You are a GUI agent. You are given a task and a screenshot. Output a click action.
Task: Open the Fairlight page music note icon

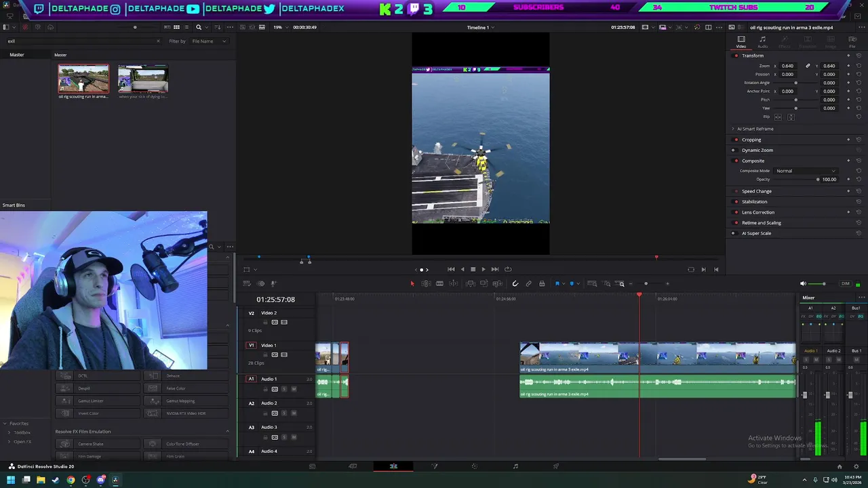pos(515,466)
